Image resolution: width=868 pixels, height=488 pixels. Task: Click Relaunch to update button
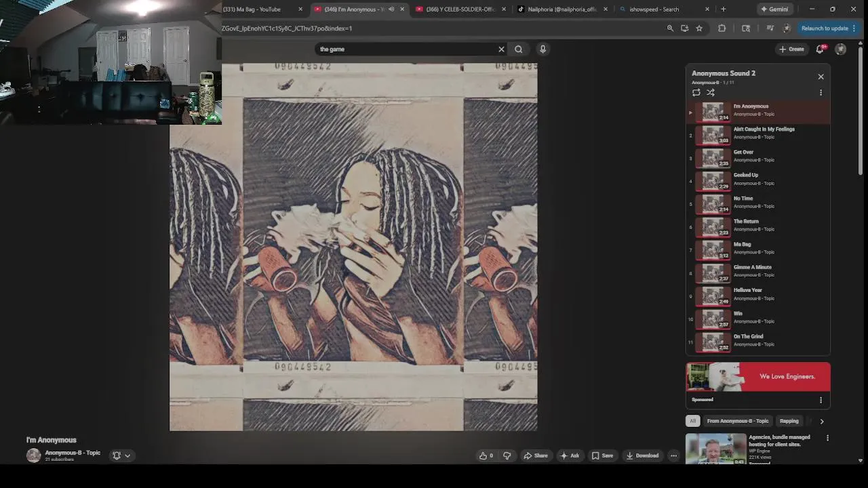829,28
